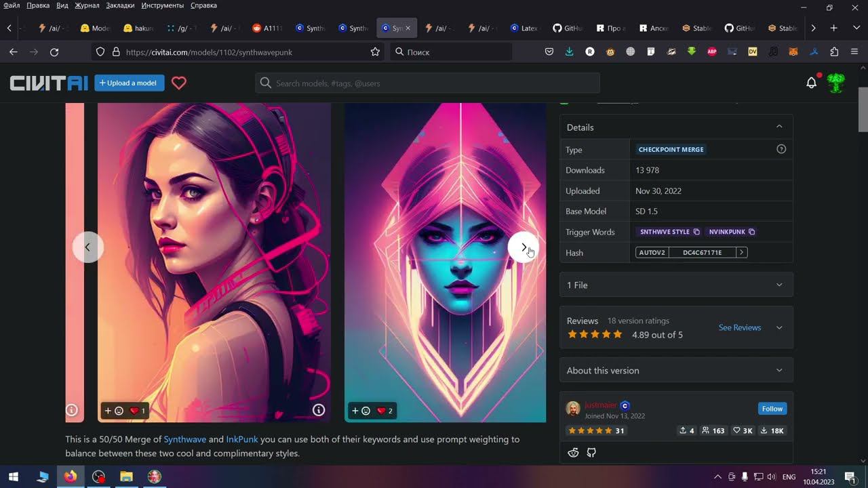
Task: Open the Правка menu
Action: [x=38, y=5]
